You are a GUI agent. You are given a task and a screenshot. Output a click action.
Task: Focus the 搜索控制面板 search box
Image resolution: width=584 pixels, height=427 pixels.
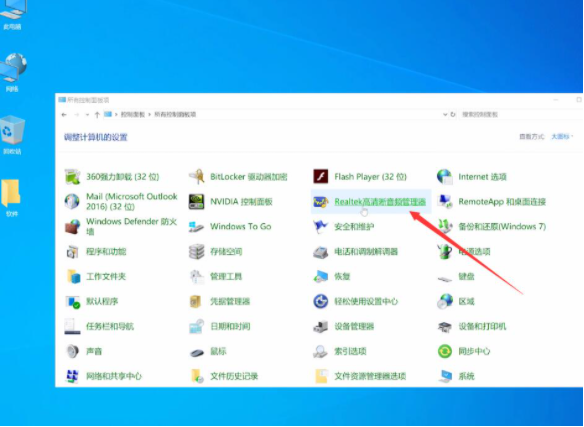[521, 115]
